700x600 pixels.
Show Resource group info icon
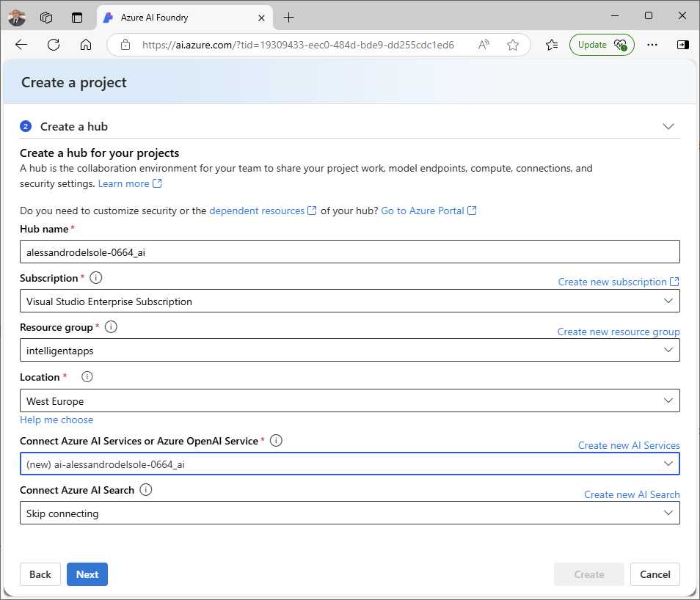[111, 327]
